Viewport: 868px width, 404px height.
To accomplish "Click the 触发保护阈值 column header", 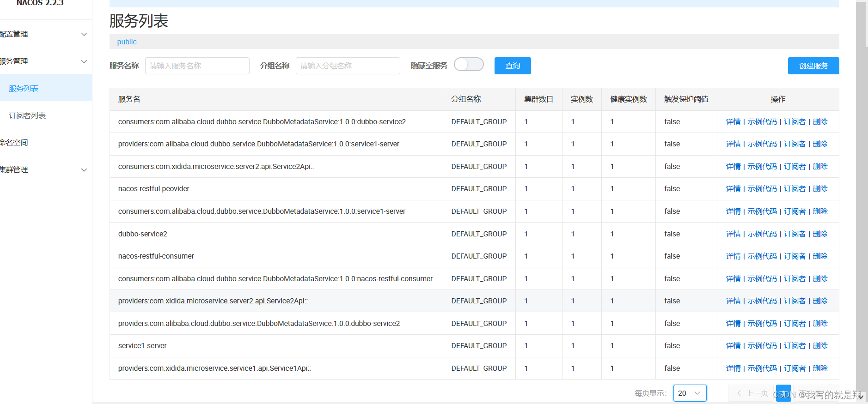I will click(686, 99).
